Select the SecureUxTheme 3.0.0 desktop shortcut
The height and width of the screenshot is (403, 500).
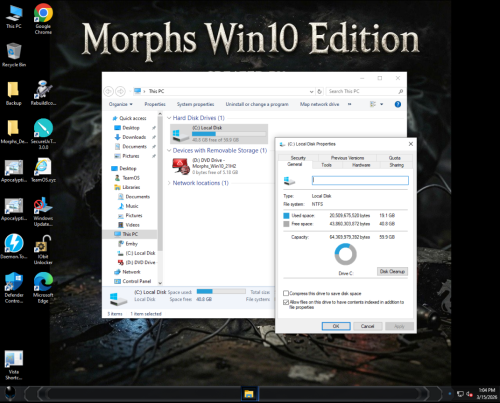pyautogui.click(x=43, y=133)
